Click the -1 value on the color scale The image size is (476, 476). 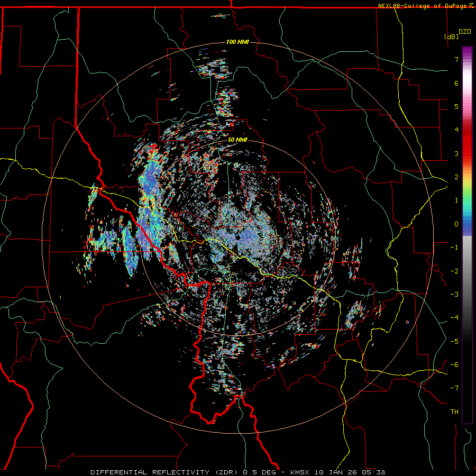[x=454, y=247]
